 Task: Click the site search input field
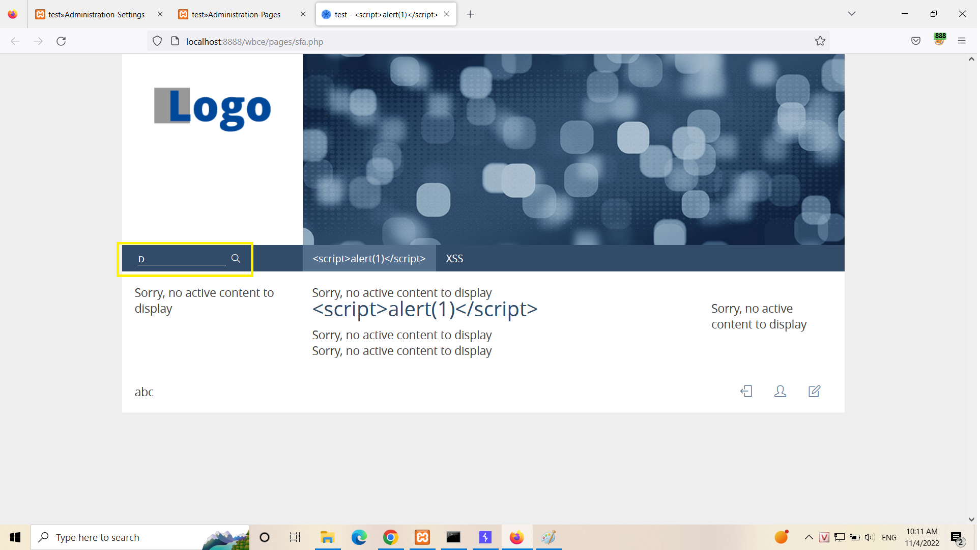pos(181,259)
